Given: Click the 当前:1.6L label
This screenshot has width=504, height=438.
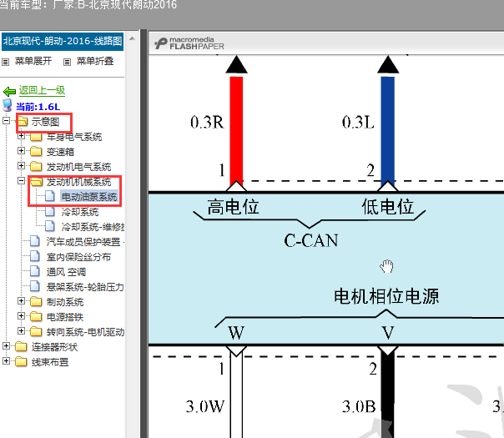Looking at the screenshot, I should point(38,106).
